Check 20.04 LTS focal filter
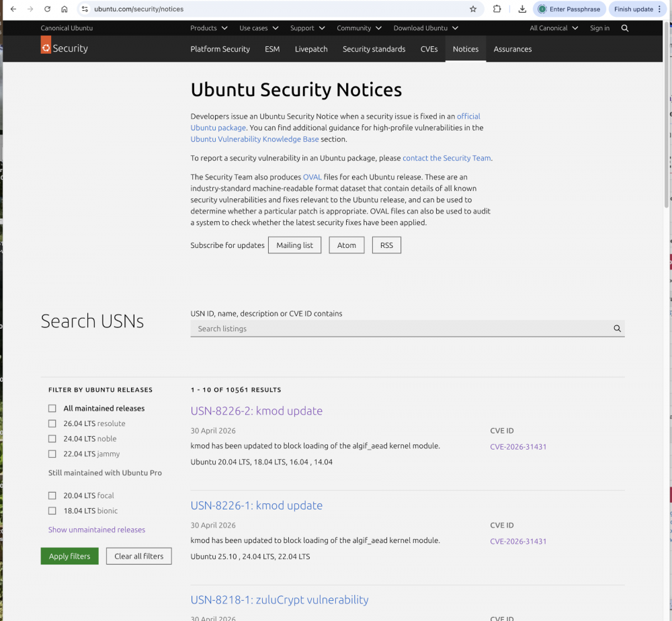This screenshot has width=672, height=621. 52,495
